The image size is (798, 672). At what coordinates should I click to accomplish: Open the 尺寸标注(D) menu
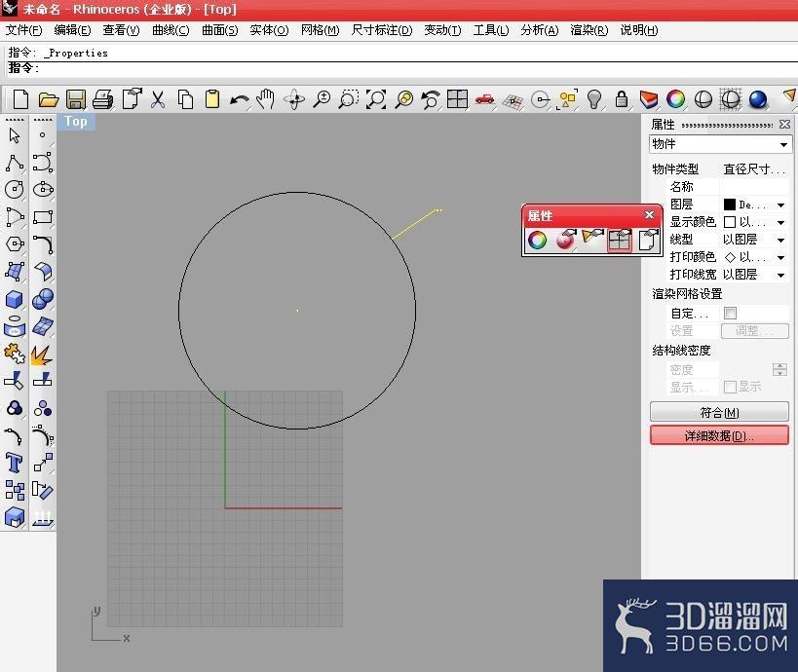(382, 30)
